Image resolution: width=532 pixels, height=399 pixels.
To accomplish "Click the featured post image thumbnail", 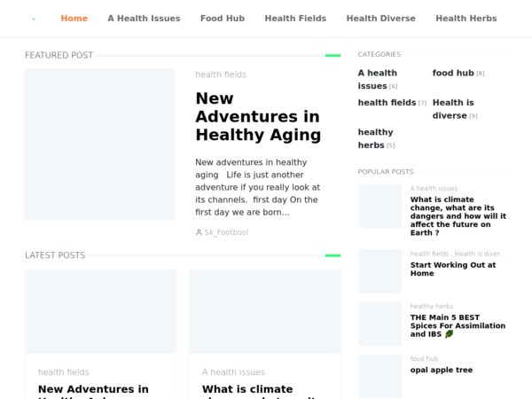I will (99, 144).
